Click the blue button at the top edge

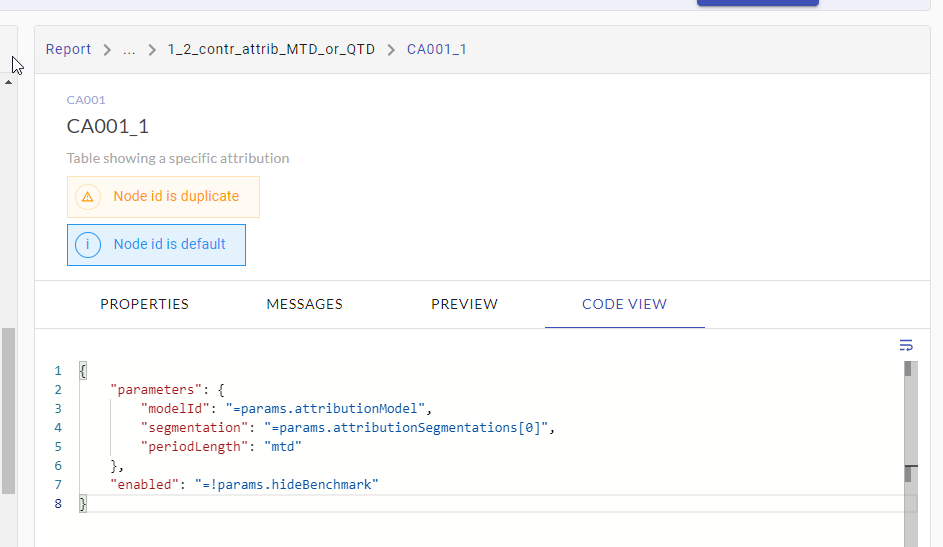pos(757,3)
